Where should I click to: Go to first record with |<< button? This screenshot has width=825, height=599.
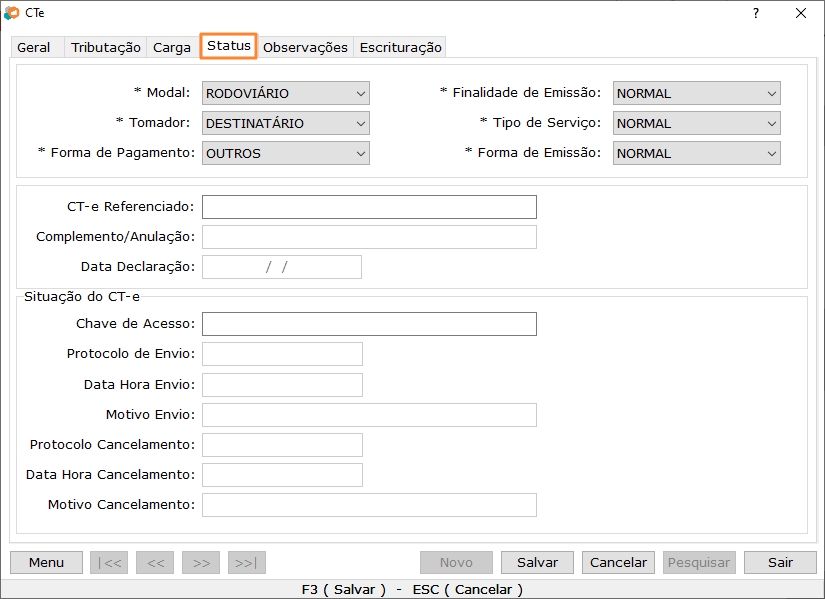pyautogui.click(x=109, y=562)
